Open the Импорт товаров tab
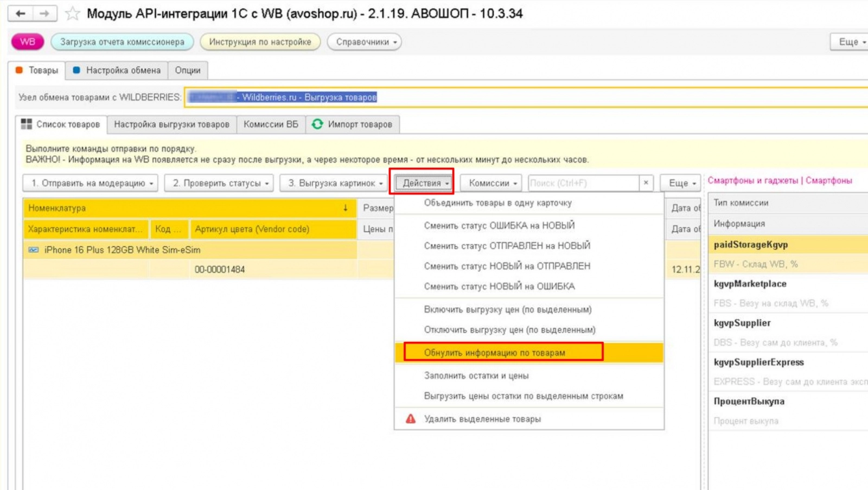The height and width of the screenshot is (490, 868). (353, 124)
